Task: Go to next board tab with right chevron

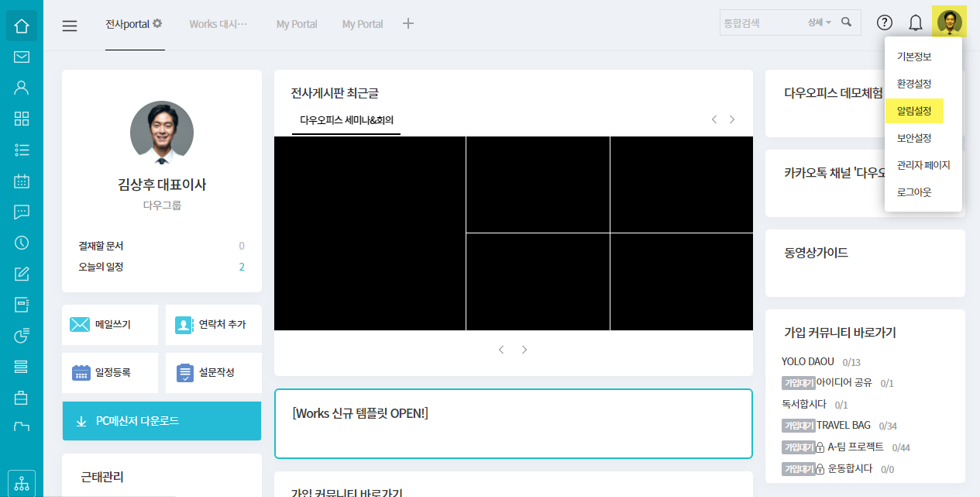Action: pos(732,119)
